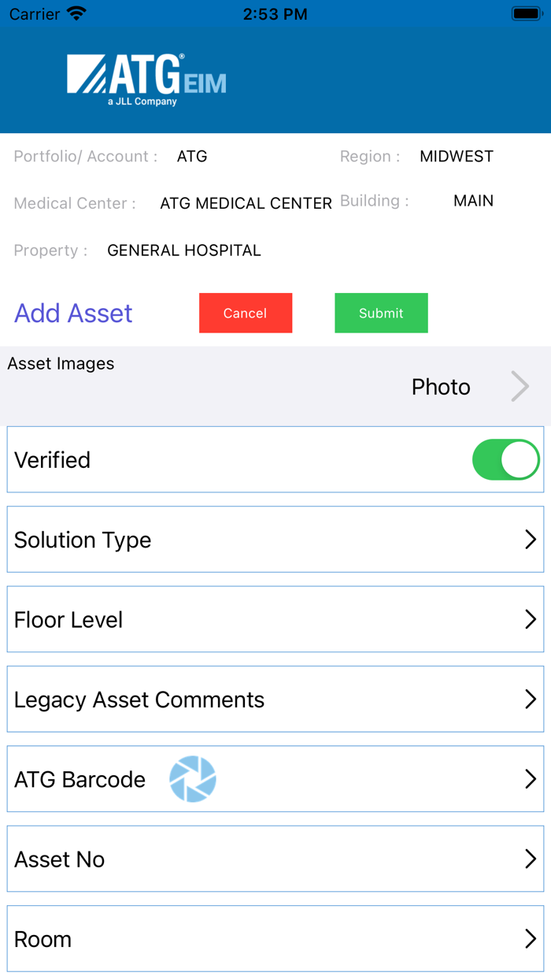Open the ATG Barcode row arrow
Viewport: 551px width, 980px height.
pos(531,779)
